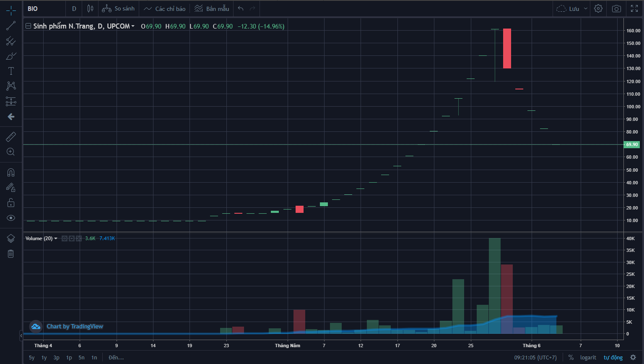Take a chart snapshot with camera icon
The width and height of the screenshot is (644, 364).
tap(616, 8)
